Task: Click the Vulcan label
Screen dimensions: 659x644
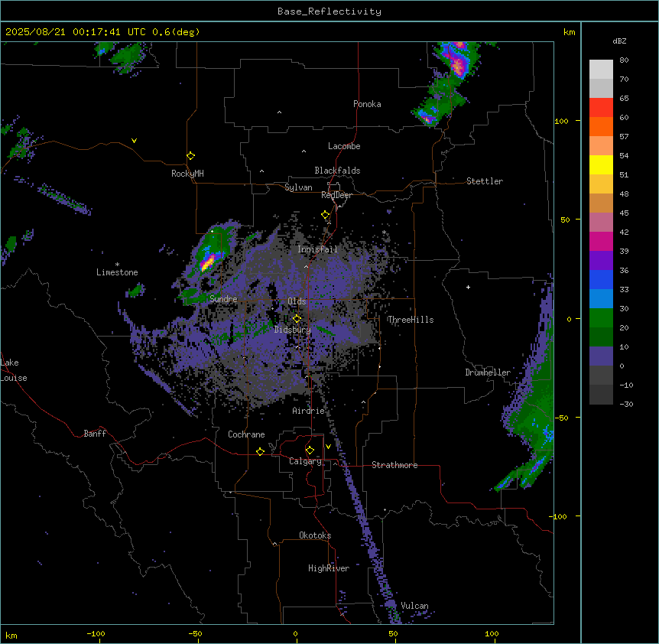Action: click(414, 606)
